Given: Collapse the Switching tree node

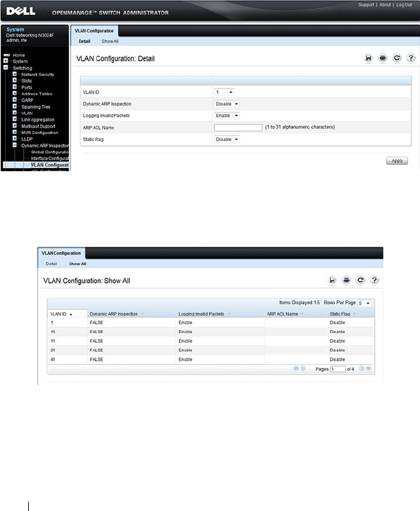Looking at the screenshot, I should 5,68.
